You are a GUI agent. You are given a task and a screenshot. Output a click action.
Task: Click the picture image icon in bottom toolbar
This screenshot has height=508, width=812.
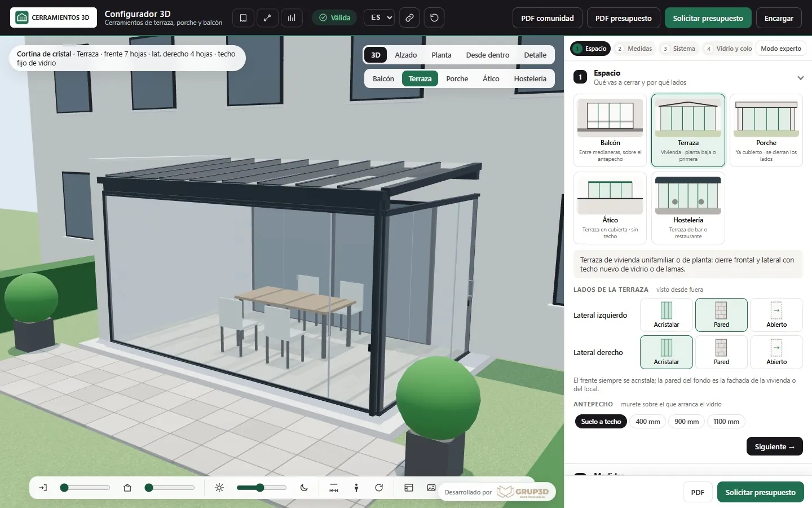coord(431,488)
